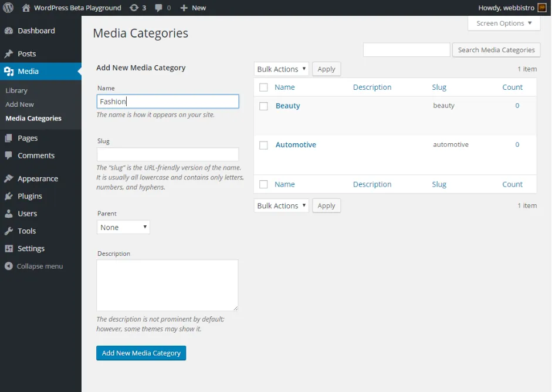Check the Beauty category checkbox

click(x=263, y=106)
